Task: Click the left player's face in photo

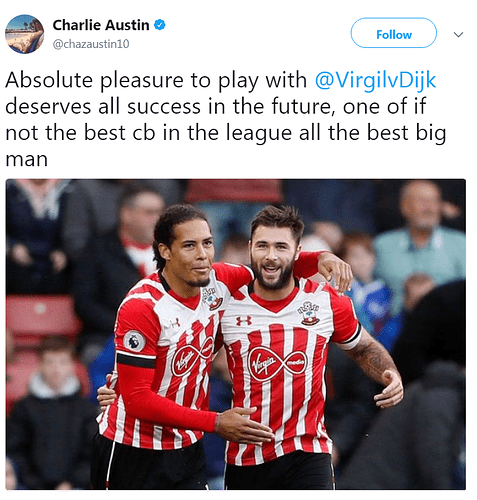Action: pos(193,252)
